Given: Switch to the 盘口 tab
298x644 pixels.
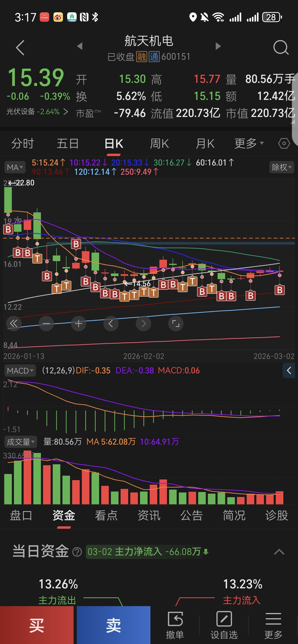Looking at the screenshot, I should pos(21,515).
